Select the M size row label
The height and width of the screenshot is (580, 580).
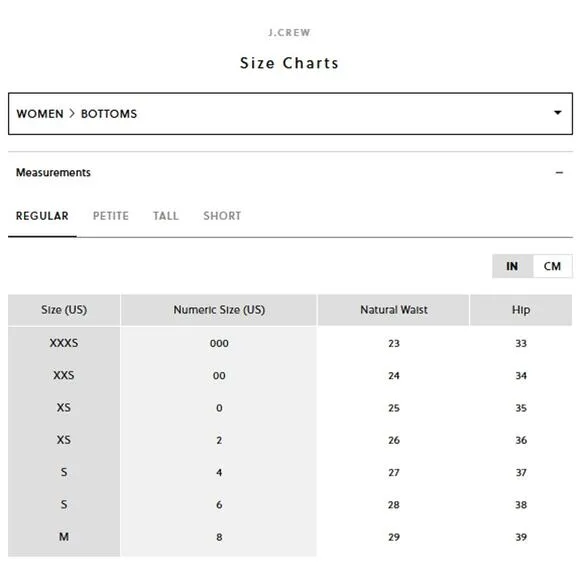click(x=64, y=537)
